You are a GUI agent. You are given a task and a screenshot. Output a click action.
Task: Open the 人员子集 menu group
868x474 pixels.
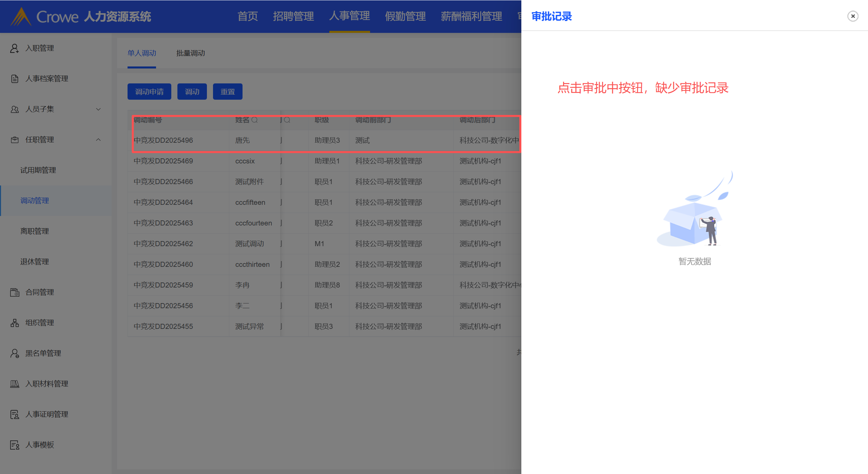40,109
